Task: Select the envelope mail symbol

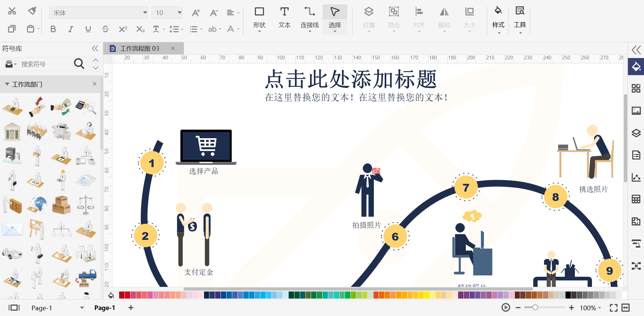Action: point(12,229)
